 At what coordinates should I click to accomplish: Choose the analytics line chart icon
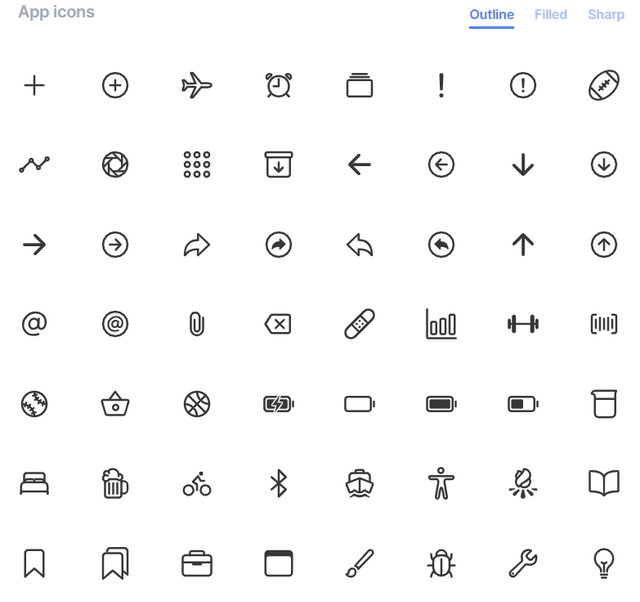(34, 165)
